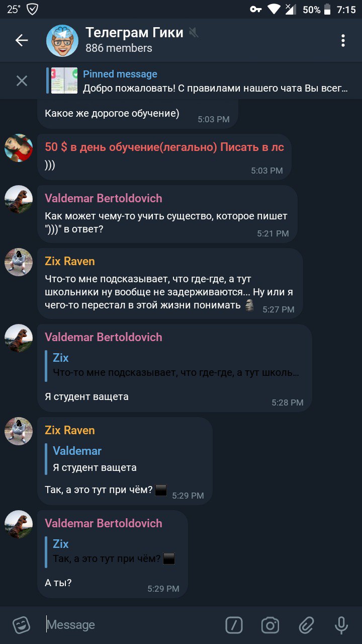Tap the "50 $ в день обучение" sender name

[x=164, y=147]
